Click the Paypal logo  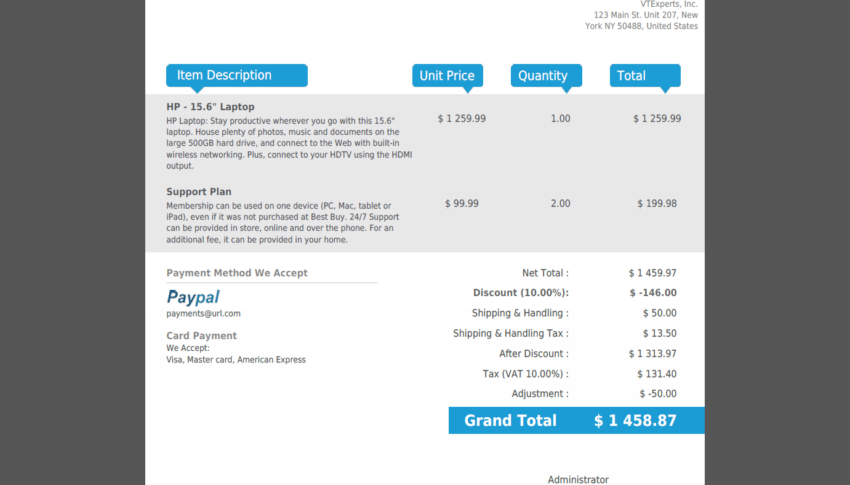193,297
